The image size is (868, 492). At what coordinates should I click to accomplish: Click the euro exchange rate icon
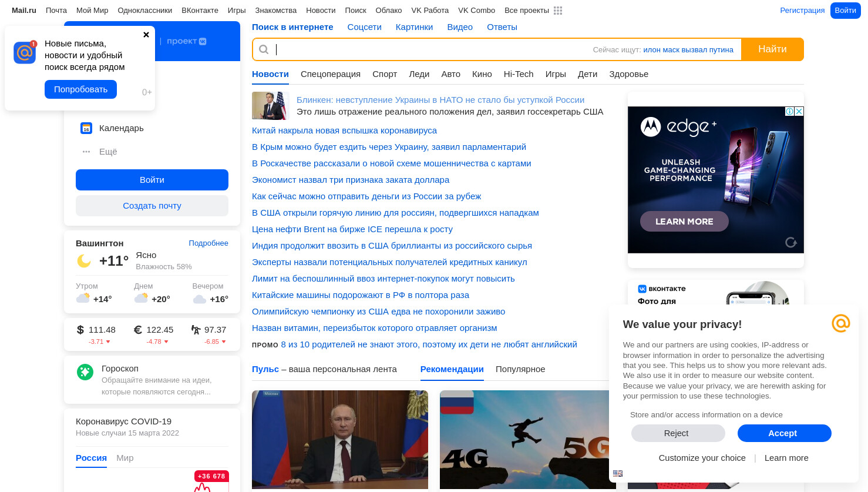(138, 330)
